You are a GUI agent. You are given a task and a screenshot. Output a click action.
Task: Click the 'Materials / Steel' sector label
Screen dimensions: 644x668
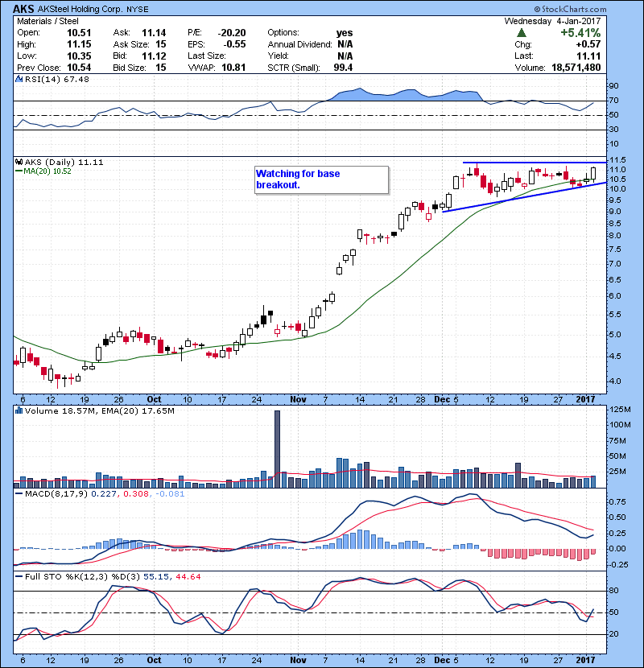[x=47, y=21]
